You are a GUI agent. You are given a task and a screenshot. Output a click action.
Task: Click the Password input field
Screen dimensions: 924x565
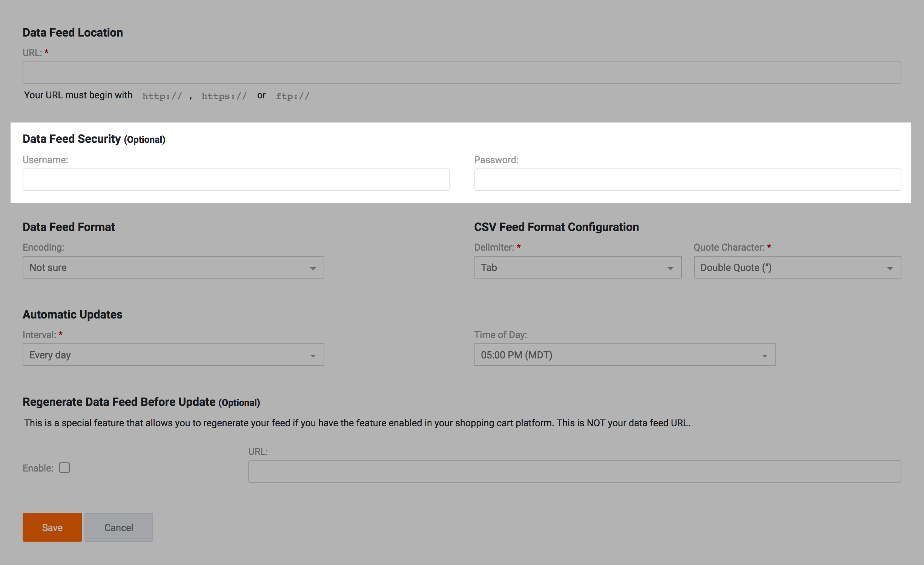687,180
